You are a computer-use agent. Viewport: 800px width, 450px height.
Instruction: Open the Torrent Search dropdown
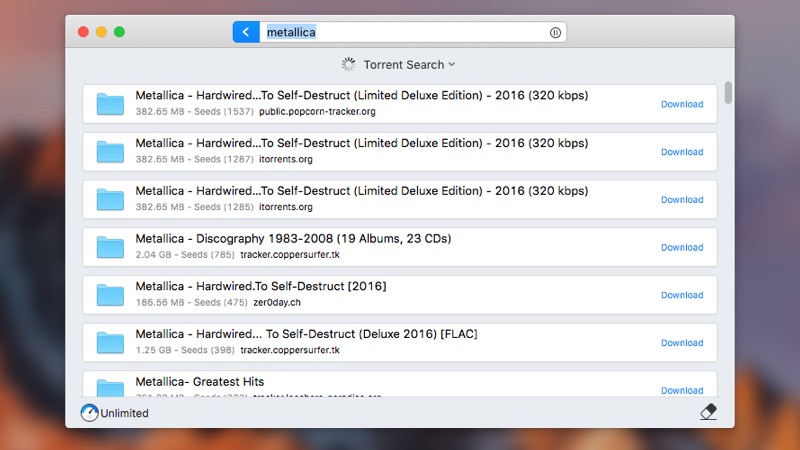[x=409, y=65]
